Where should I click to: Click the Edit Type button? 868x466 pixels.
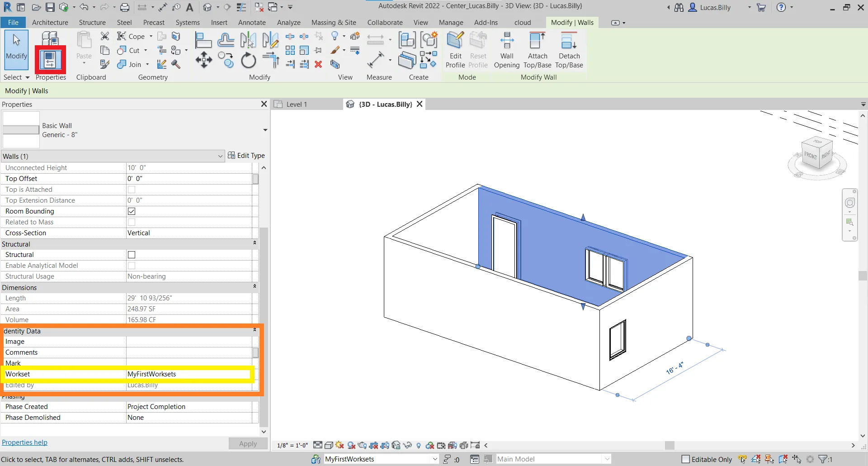click(246, 156)
